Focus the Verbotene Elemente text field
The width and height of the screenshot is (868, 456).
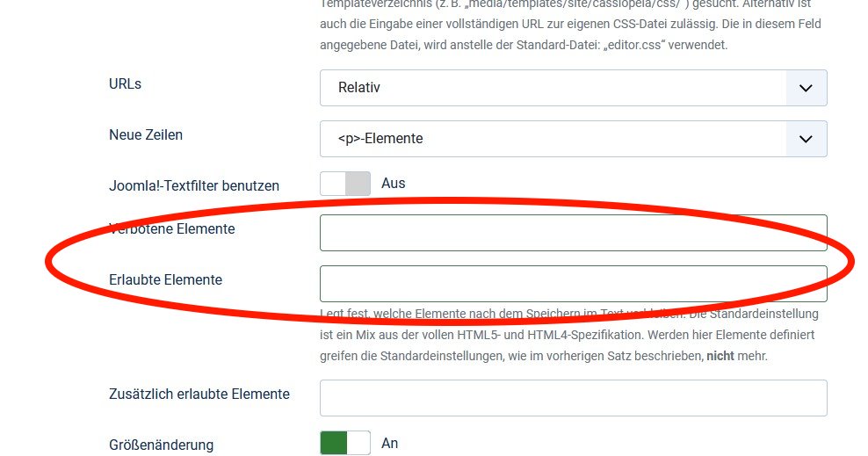tap(573, 233)
